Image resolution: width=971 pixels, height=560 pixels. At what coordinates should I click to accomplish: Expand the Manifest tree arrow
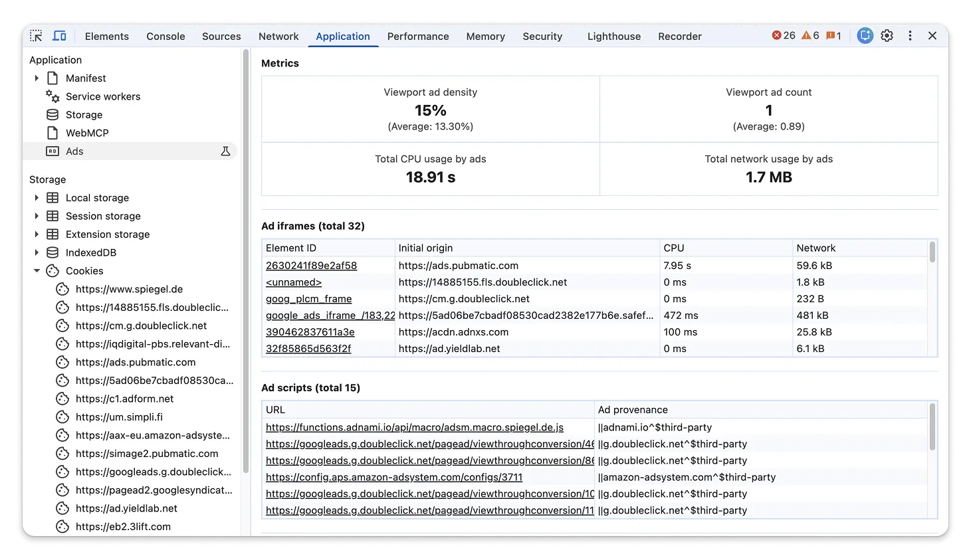[37, 78]
